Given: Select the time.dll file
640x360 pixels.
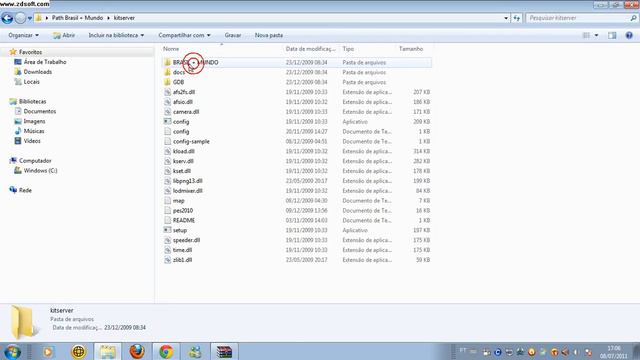Looking at the screenshot, I should pyautogui.click(x=182, y=250).
